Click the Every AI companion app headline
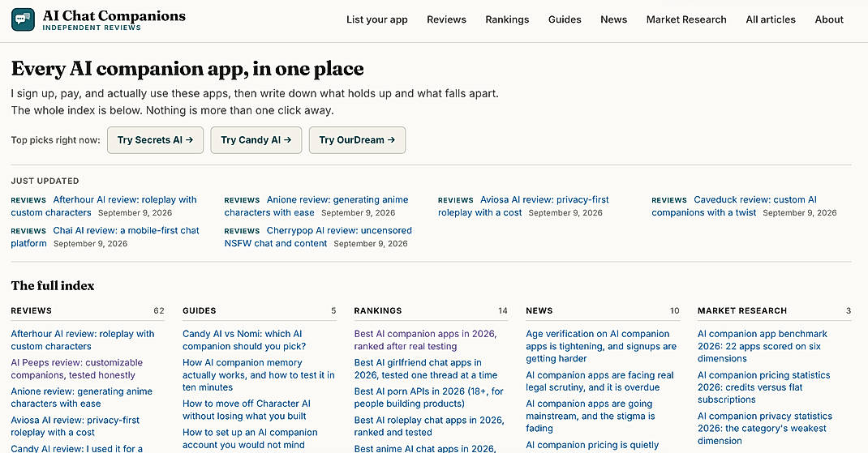868x453 pixels. pyautogui.click(x=187, y=69)
